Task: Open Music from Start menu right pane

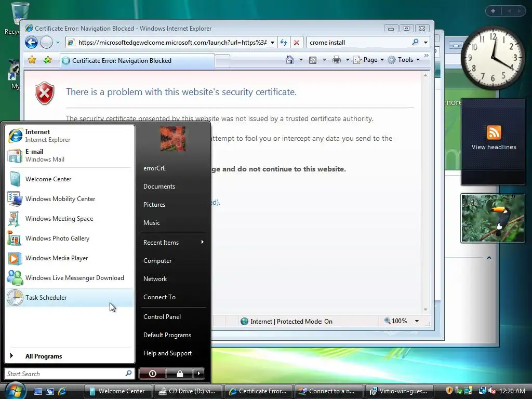Action: [x=173, y=223]
